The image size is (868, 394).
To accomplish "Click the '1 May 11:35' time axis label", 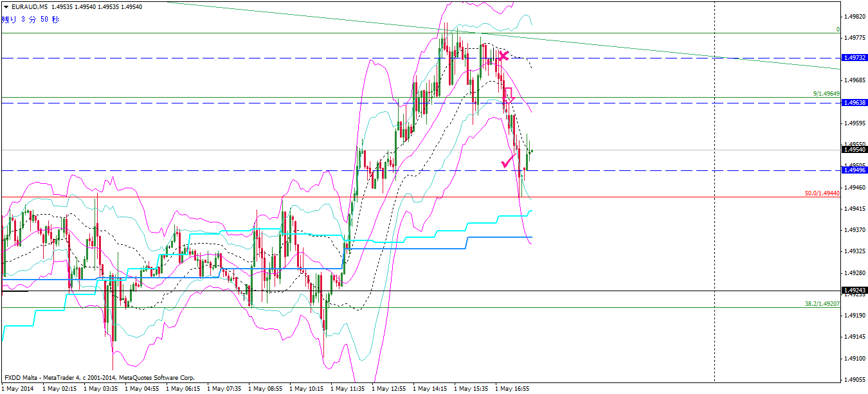I will coord(347,389).
